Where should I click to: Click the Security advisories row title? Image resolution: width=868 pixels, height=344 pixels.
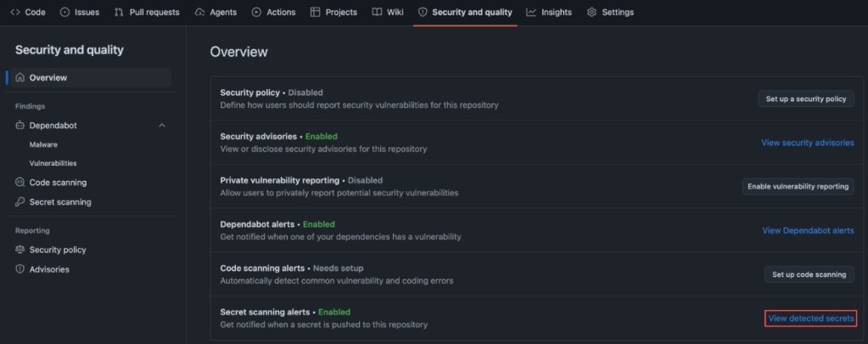tap(259, 136)
